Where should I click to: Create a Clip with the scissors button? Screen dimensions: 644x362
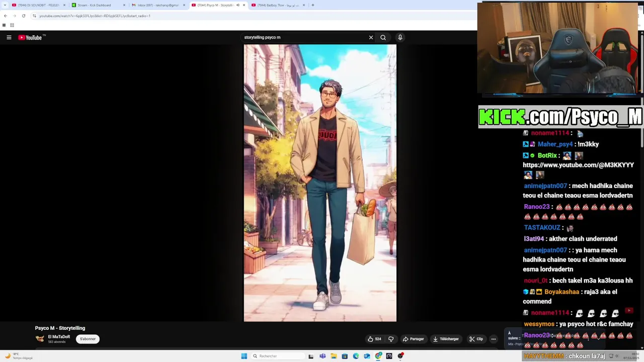(x=476, y=339)
